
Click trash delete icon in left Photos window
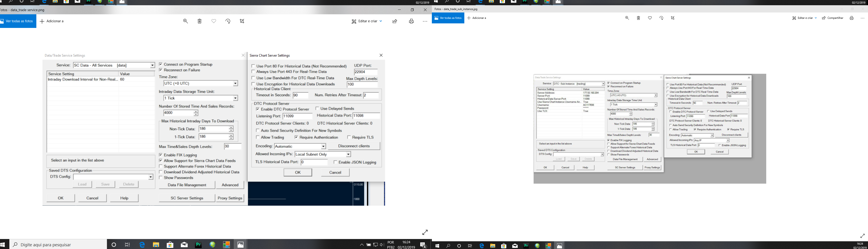point(199,21)
